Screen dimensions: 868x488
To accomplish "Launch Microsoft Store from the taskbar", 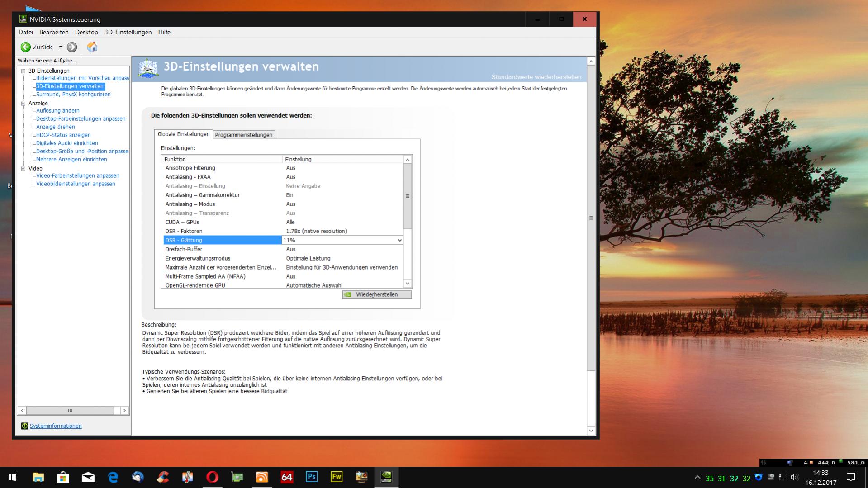I will 63,477.
